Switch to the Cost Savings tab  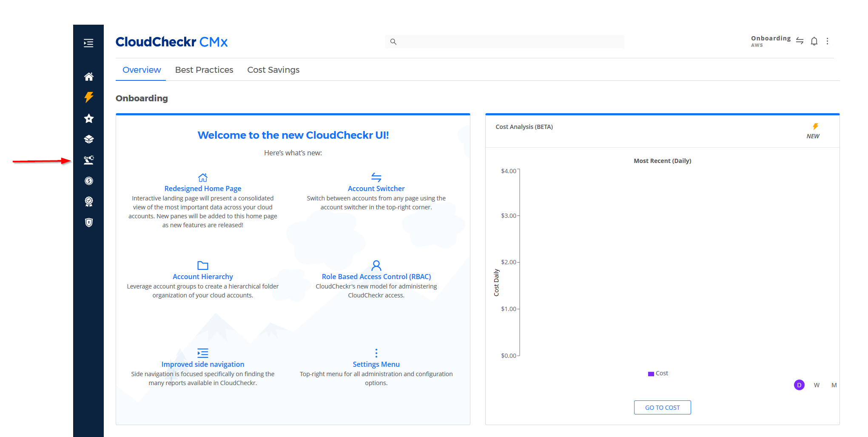273,70
